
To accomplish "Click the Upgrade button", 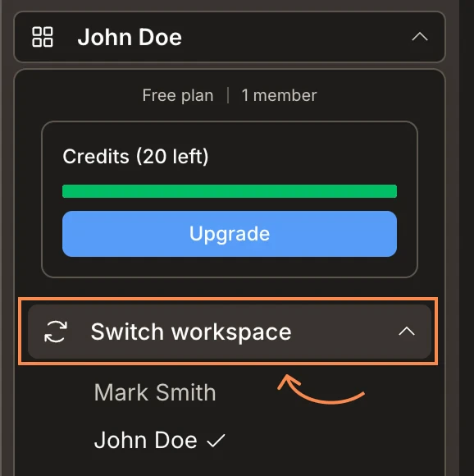I will pyautogui.click(x=230, y=234).
